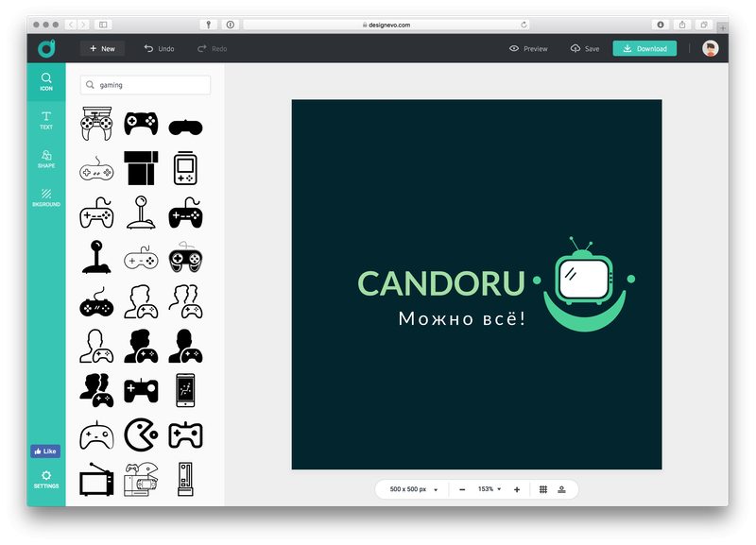
Task: Toggle the canvas grid display
Action: coord(543,489)
